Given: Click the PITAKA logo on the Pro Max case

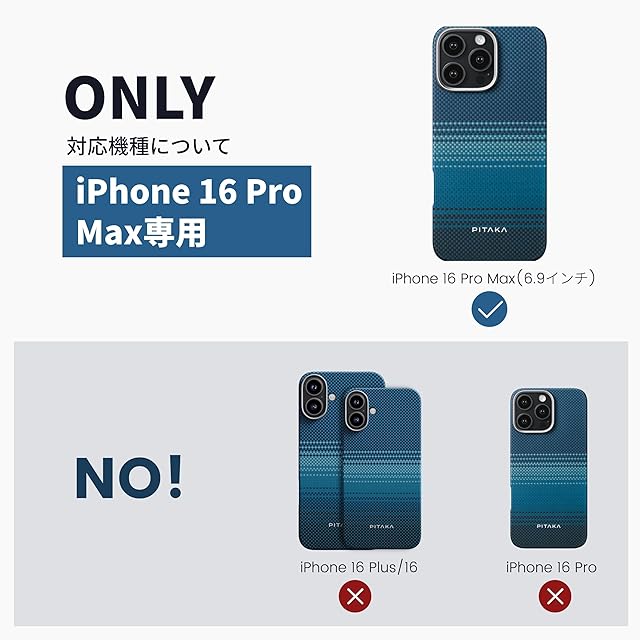Looking at the screenshot, I should [489, 230].
